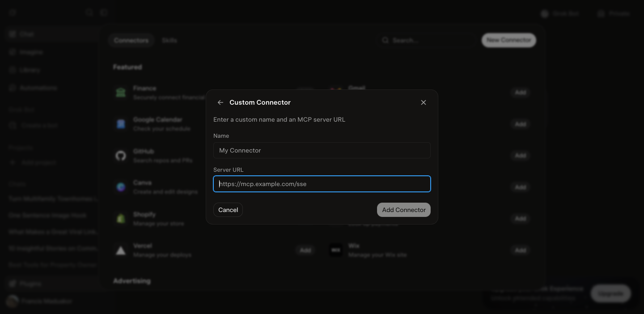
Task: Click the Google Calendar connector icon
Action: point(121,124)
